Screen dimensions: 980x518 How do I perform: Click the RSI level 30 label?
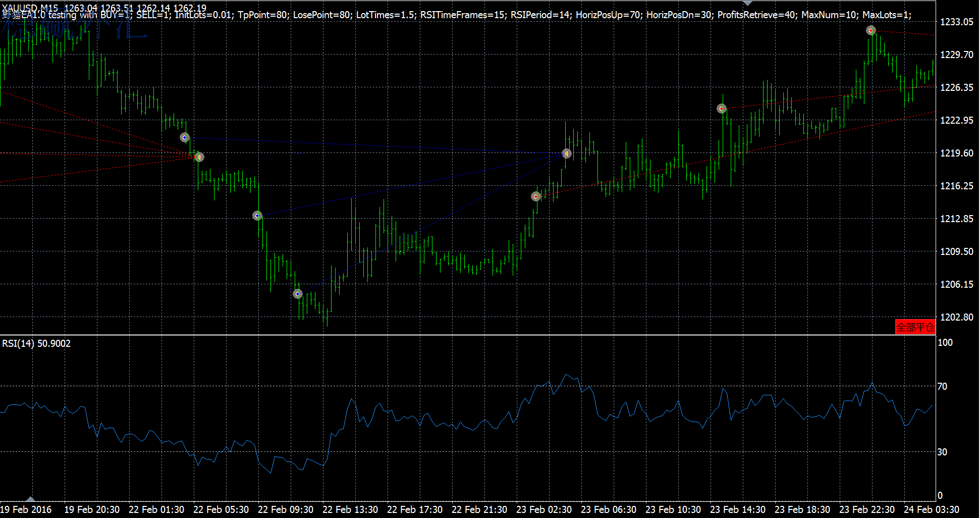942,452
